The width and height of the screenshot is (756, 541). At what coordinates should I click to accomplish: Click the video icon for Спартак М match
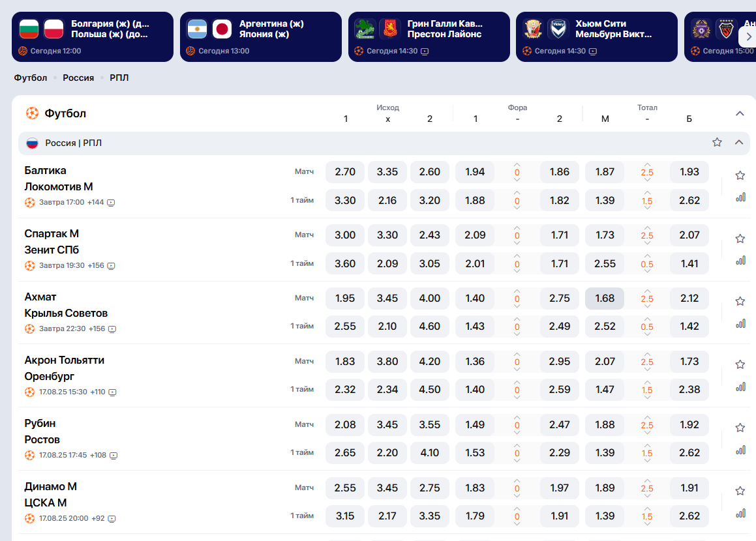click(x=112, y=266)
